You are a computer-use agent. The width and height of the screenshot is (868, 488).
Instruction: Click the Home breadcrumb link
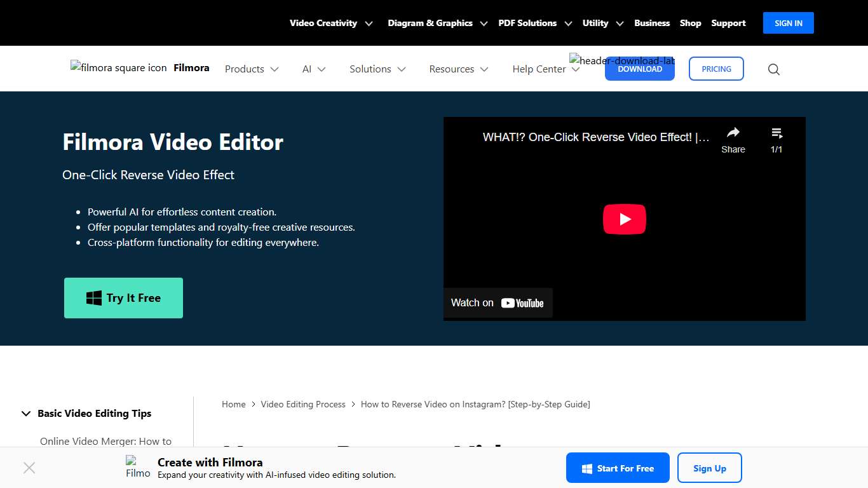point(233,404)
